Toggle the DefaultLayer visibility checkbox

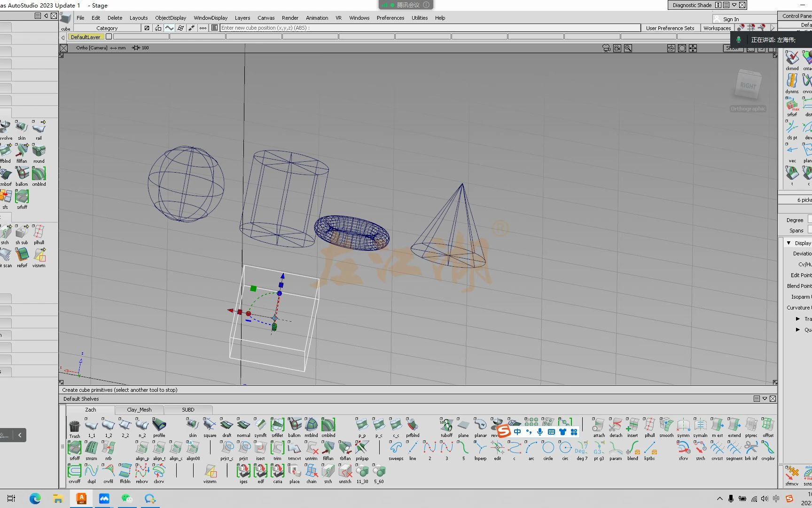(x=109, y=37)
